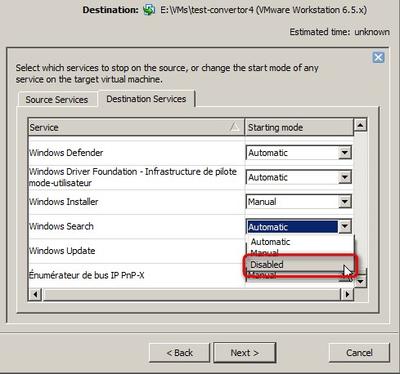Switch to the Source Services tab
The image size is (400, 374).
pyautogui.click(x=57, y=100)
